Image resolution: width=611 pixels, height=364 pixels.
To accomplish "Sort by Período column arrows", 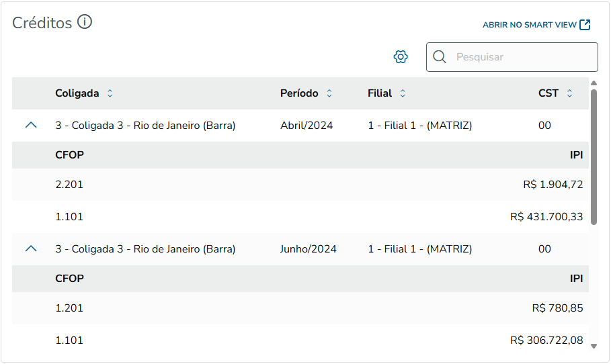I will point(329,93).
